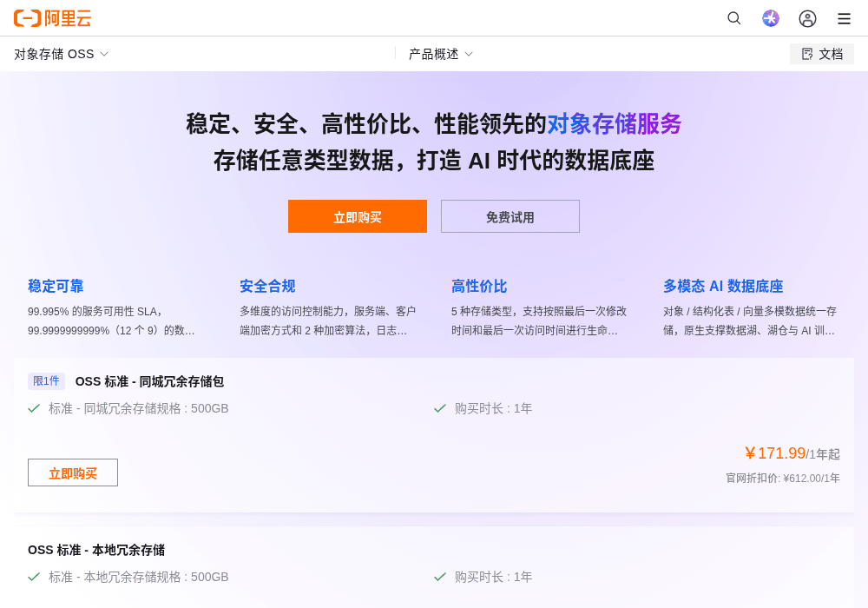
Task: Click the orange 立即购买 hero button
Action: click(358, 216)
